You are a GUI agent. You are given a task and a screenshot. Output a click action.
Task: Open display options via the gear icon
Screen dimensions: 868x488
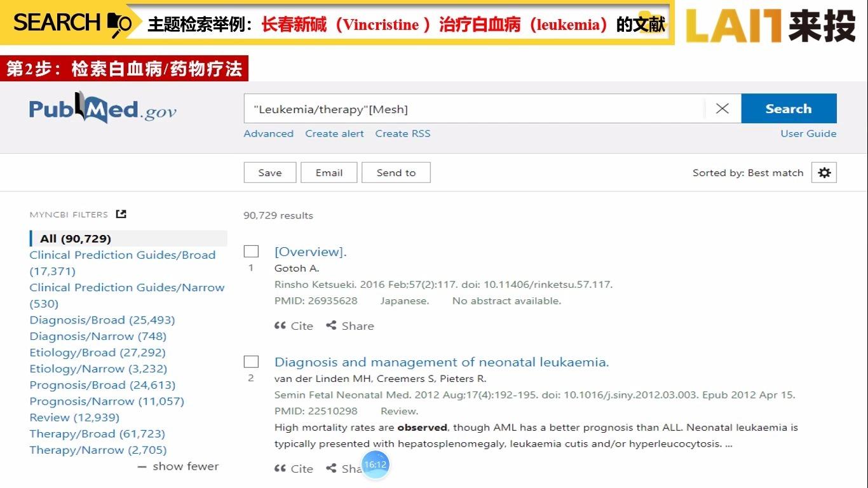point(824,172)
